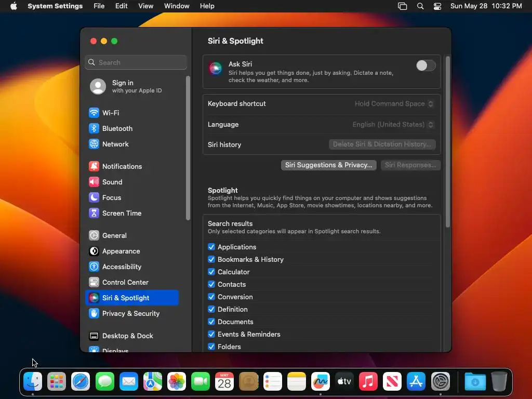This screenshot has height=399, width=532.
Task: Click the Siri Responses button
Action: [x=410, y=165]
